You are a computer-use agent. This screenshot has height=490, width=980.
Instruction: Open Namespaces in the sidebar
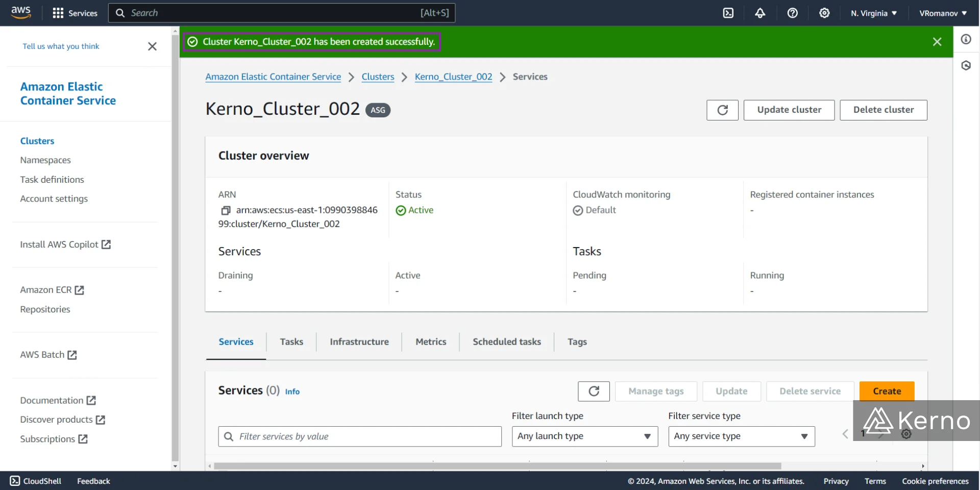(x=45, y=160)
